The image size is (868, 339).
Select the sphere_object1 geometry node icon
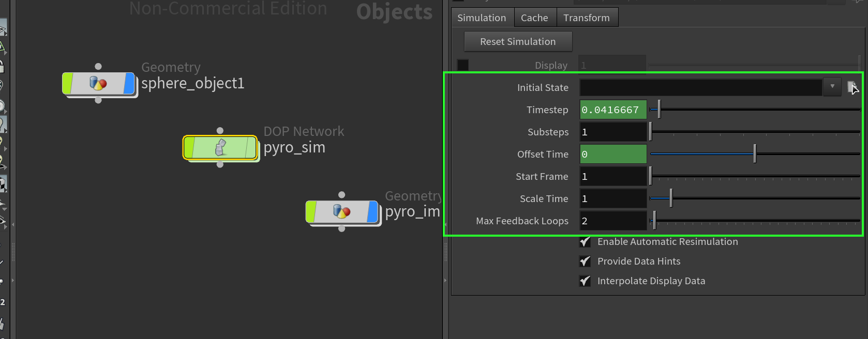click(98, 83)
